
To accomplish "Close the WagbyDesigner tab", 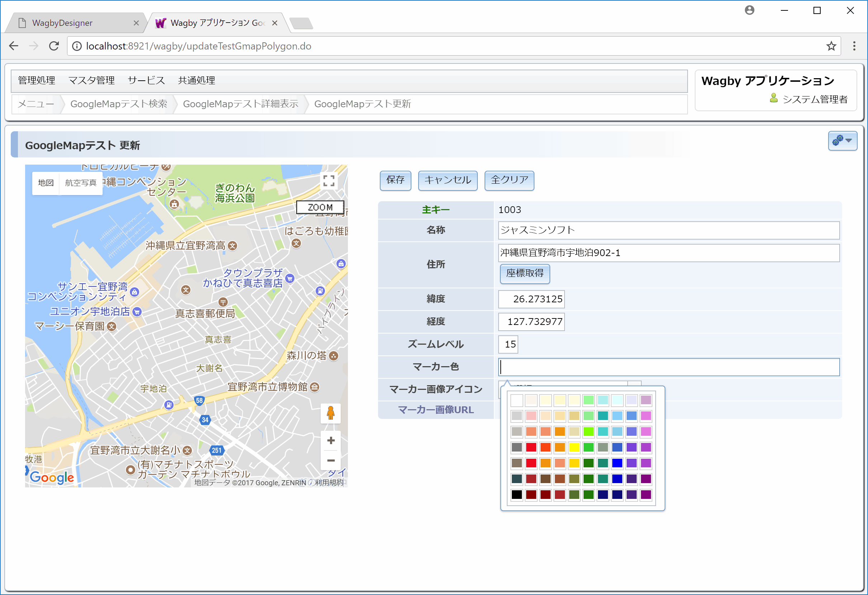I will tap(136, 23).
